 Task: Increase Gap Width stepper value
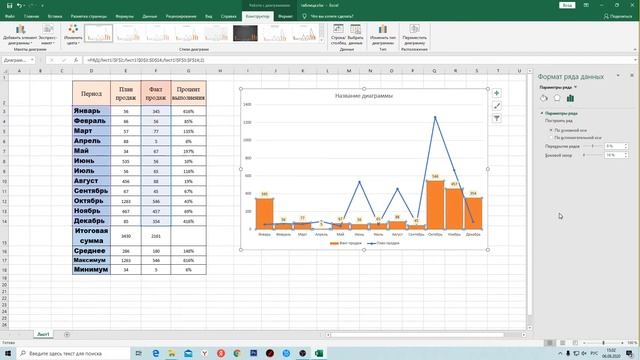(x=626, y=153)
